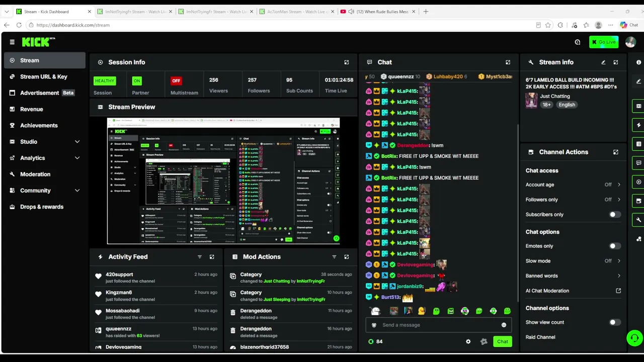Screen dimensions: 644x362
Task: Open the emoji picker in the message box
Action: 504,325
